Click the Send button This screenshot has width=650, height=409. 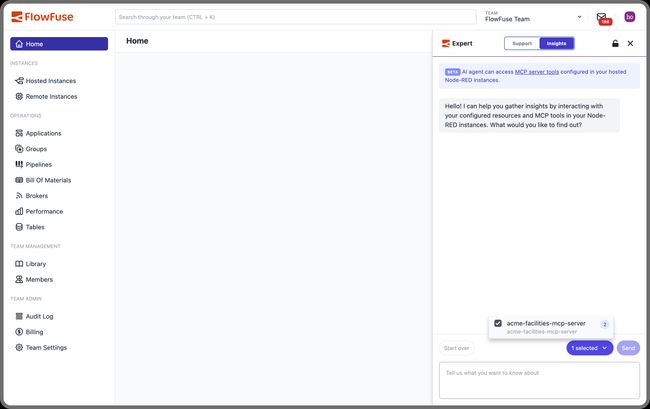[x=628, y=348]
